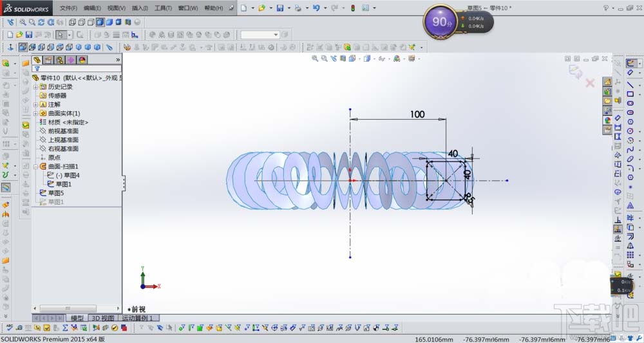644x343 pixels.
Task: Open the DimXpertManager tab
Action: [x=71, y=60]
